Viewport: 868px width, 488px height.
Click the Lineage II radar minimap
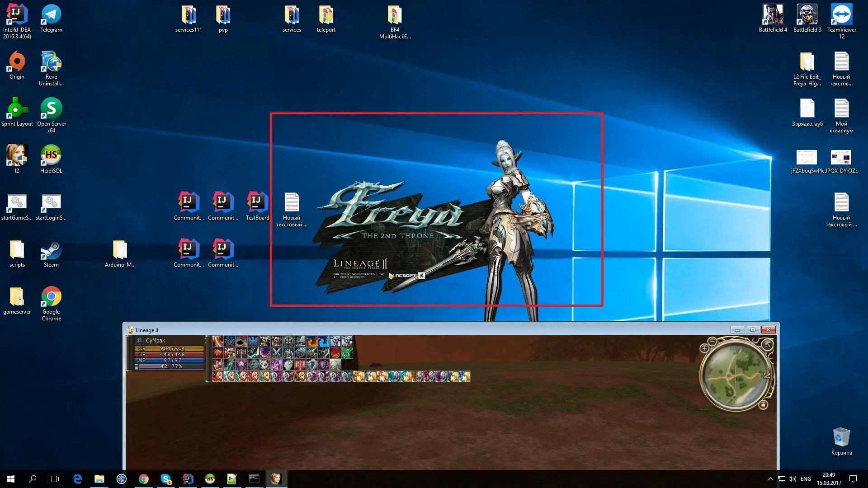click(736, 375)
